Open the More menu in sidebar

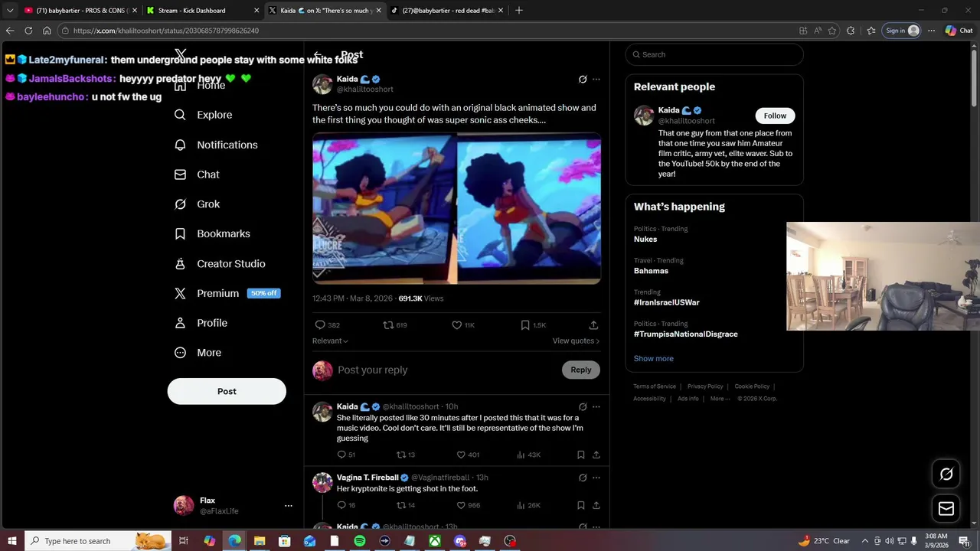pyautogui.click(x=198, y=353)
